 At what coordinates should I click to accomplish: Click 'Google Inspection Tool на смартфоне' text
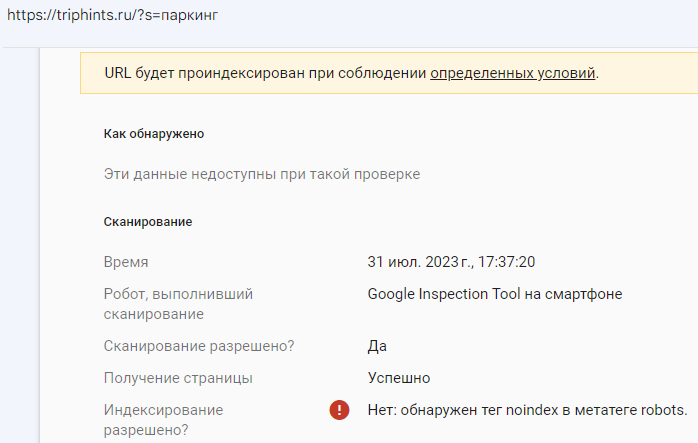pos(496,294)
